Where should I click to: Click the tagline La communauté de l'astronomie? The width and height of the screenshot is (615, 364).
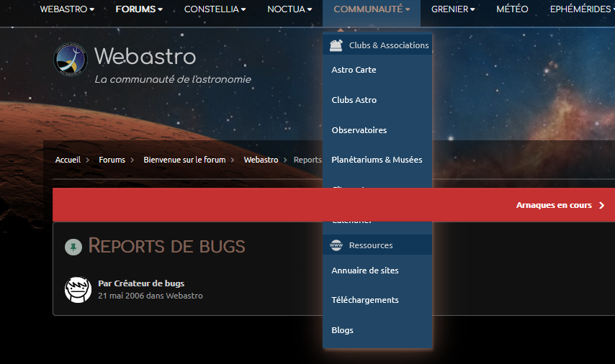pyautogui.click(x=173, y=80)
